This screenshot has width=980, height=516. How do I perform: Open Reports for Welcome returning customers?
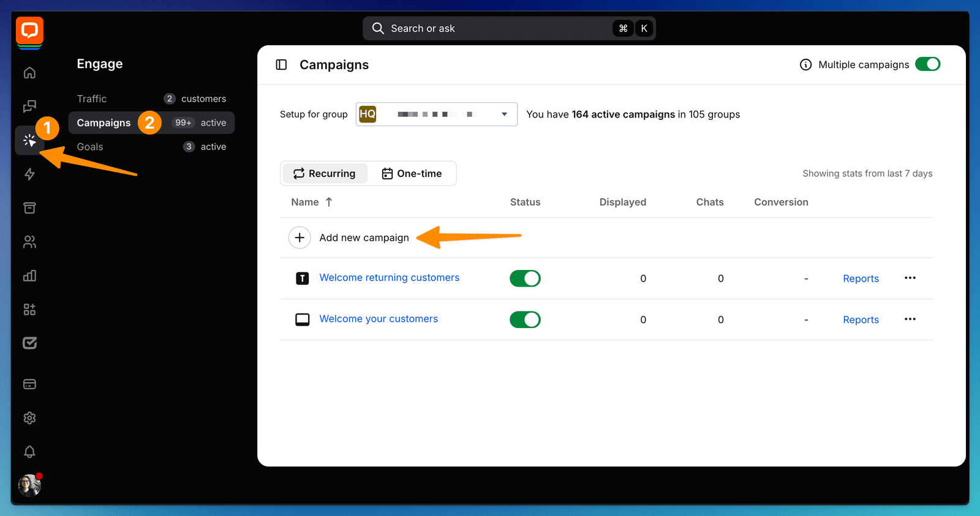861,279
